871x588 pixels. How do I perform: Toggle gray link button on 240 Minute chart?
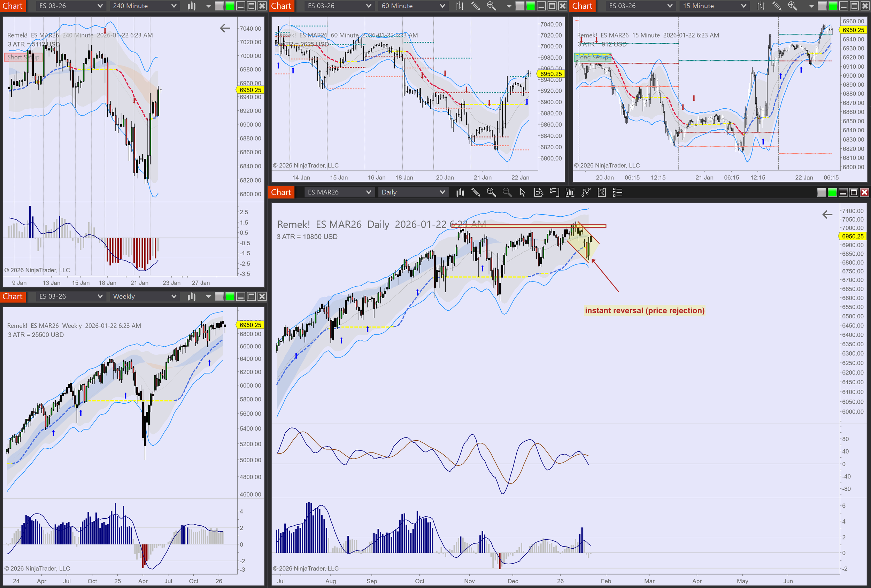click(x=219, y=6)
